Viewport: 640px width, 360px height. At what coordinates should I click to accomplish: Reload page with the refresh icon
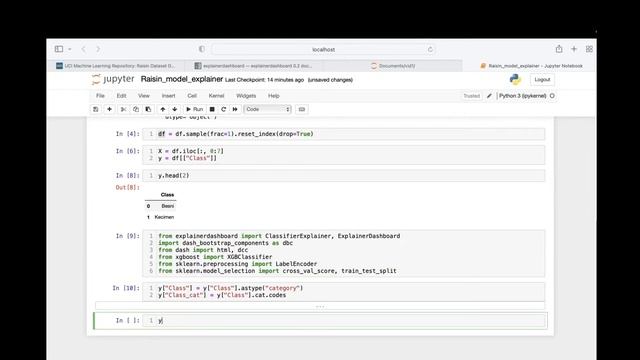coord(430,49)
